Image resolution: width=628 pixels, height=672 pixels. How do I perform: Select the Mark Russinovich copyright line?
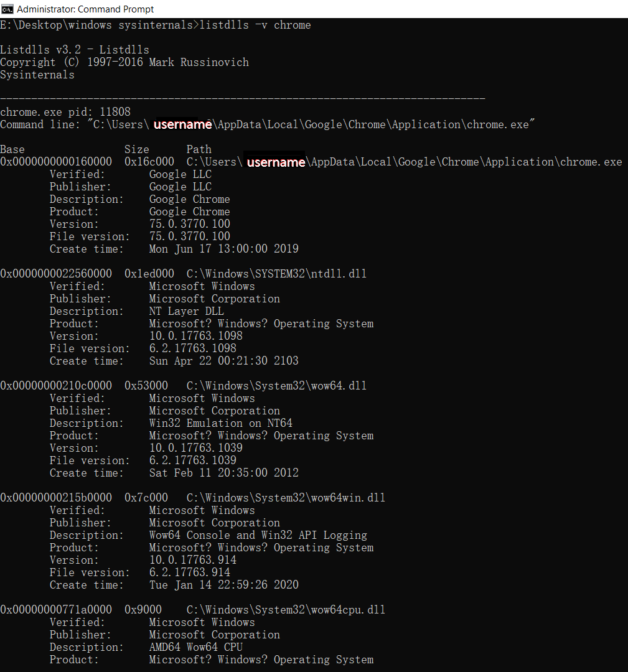click(124, 62)
